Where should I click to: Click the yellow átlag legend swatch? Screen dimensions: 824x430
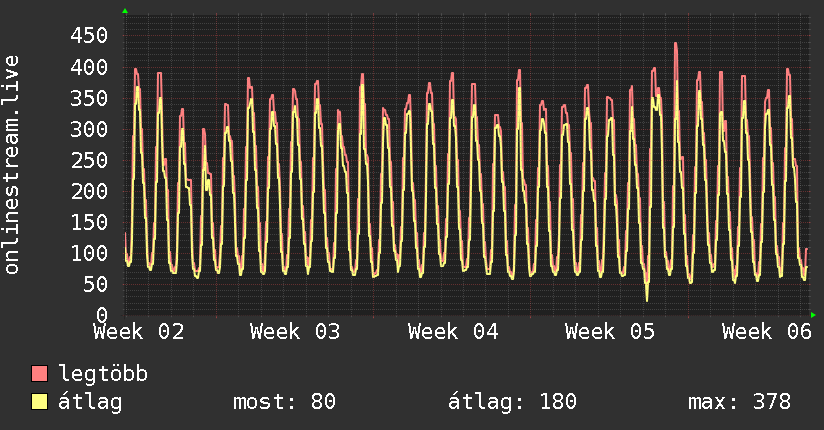point(39,402)
